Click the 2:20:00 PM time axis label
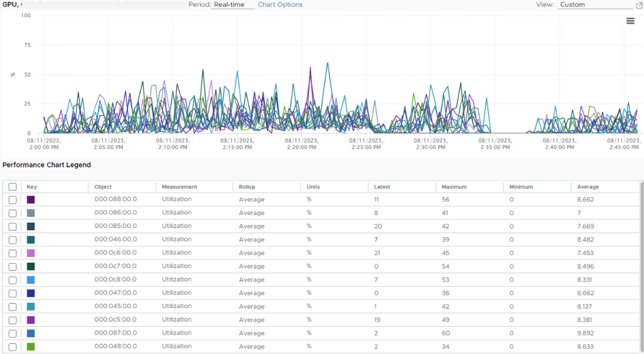Image resolution: width=644 pixels, height=354 pixels. coord(301,144)
